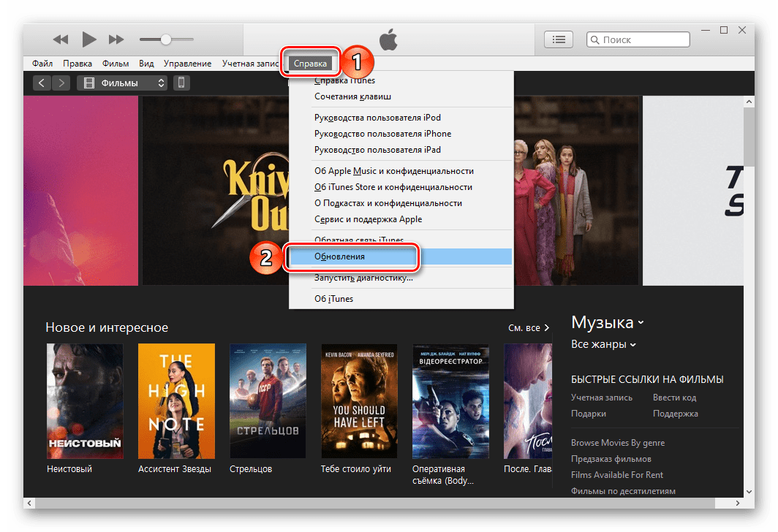The height and width of the screenshot is (532, 778).
Task: Click the device phone icon
Action: 181,83
